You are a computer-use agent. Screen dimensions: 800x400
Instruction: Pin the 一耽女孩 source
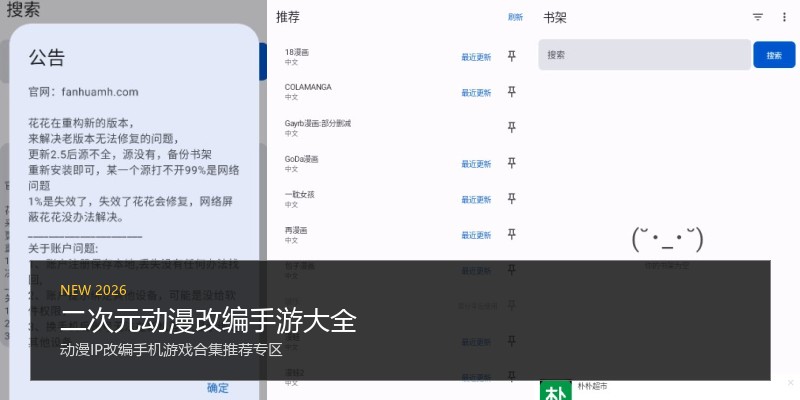pyautogui.click(x=511, y=199)
